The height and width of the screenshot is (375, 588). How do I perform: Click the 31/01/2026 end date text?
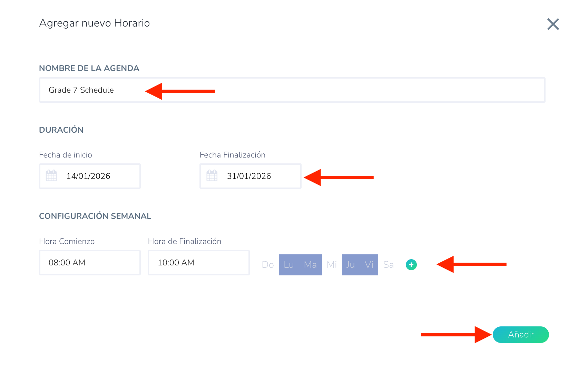point(249,176)
